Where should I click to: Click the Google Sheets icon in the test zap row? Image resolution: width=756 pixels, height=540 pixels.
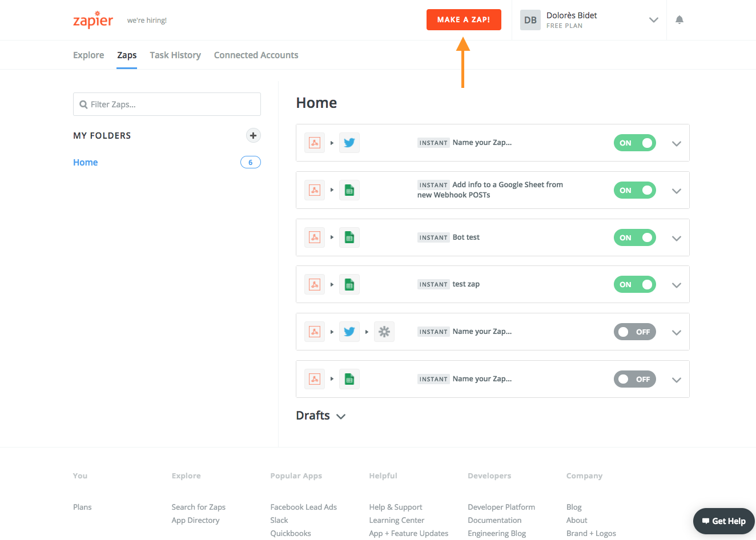[x=349, y=284]
